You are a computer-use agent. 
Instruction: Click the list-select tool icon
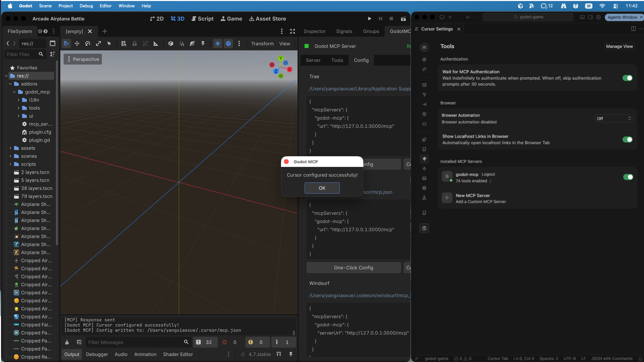[x=124, y=44]
